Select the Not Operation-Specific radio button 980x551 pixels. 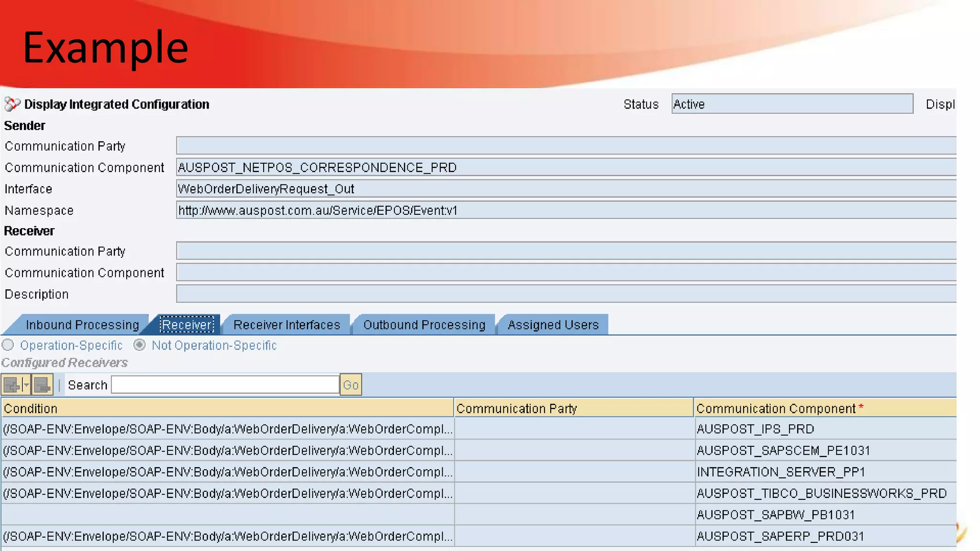click(x=139, y=345)
